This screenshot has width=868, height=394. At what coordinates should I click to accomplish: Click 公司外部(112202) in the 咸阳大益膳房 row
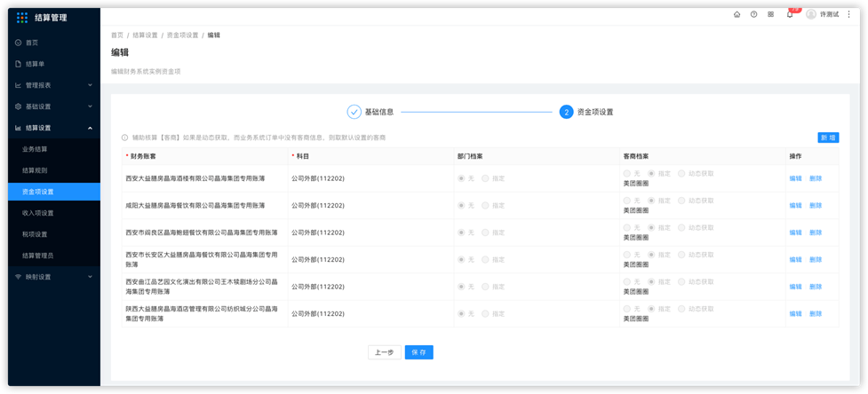[x=318, y=206]
